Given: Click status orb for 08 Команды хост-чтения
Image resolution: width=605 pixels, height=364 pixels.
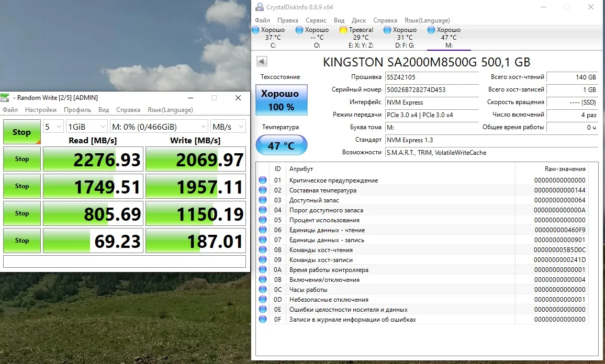Looking at the screenshot, I should point(263,250).
